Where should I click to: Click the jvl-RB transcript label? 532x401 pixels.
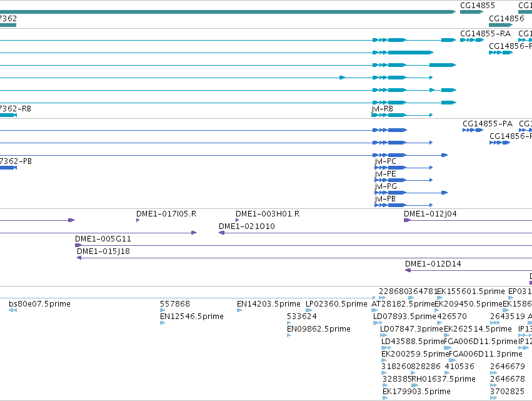pos(383,109)
